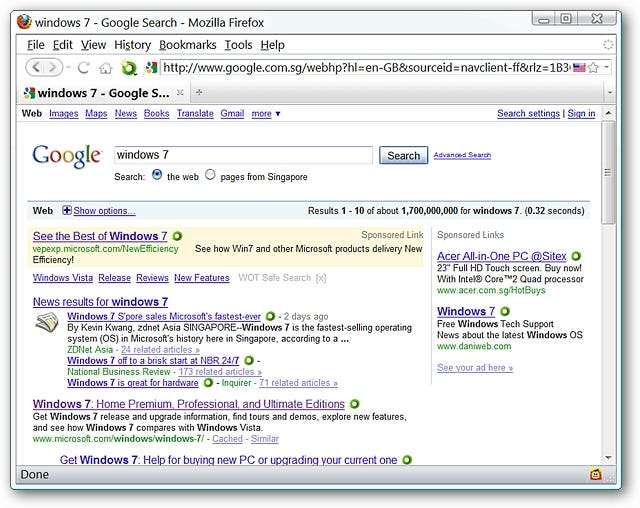Image resolution: width=640 pixels, height=508 pixels.
Task: Open the Advanced Search link
Action: [462, 155]
